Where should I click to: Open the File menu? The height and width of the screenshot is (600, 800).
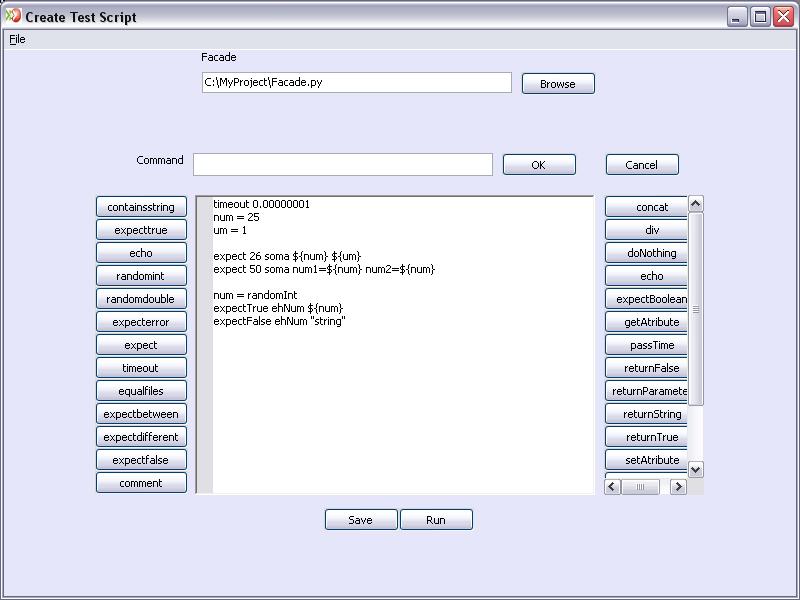pyautogui.click(x=17, y=39)
